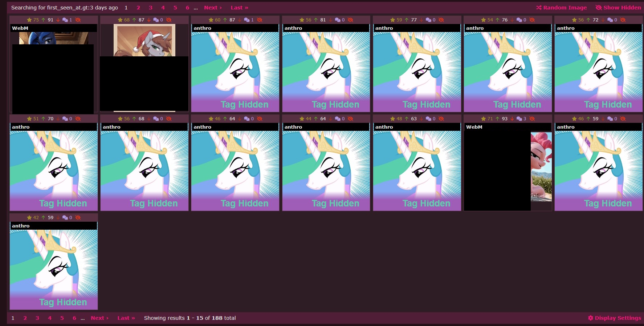Add a fave to the 44-fave image

[302, 119]
